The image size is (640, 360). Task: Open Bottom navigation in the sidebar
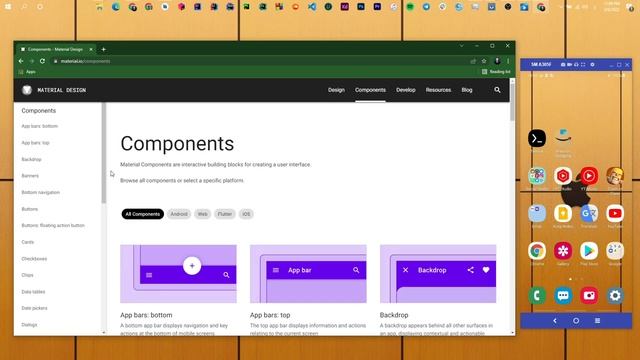pos(40,192)
